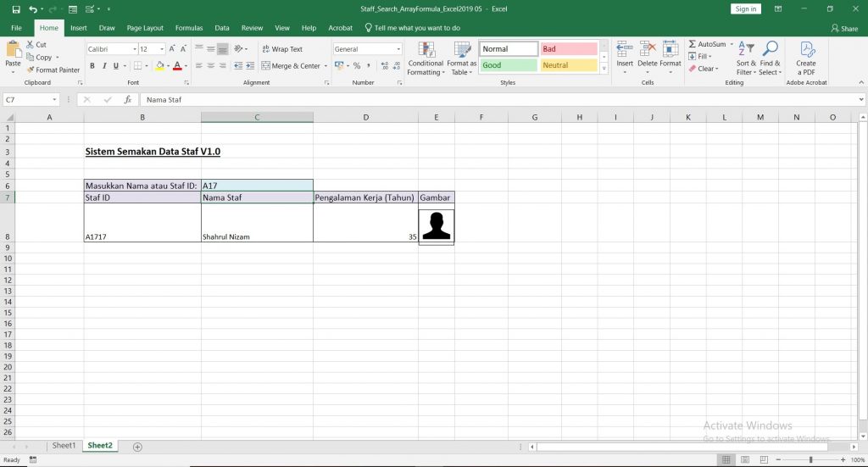Viewport: 868px width, 467px height.
Task: Undo the last action
Action: click(33, 9)
